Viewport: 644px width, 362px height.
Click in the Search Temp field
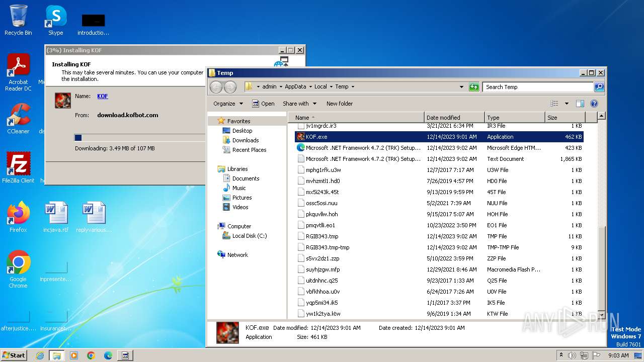pos(538,87)
